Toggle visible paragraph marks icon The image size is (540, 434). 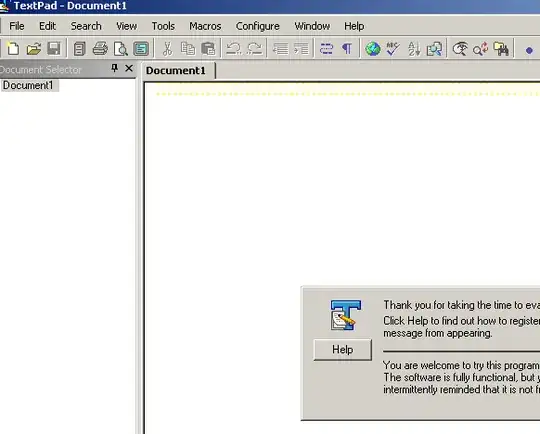click(x=347, y=49)
